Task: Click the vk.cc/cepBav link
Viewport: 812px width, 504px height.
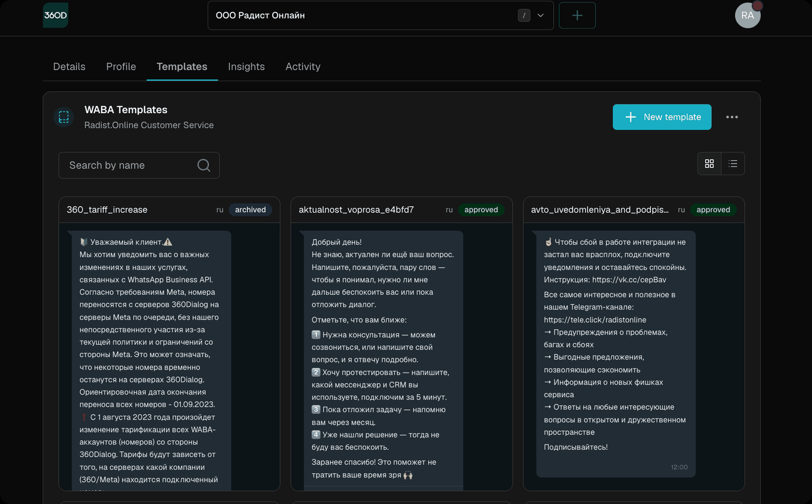Action: pos(629,280)
